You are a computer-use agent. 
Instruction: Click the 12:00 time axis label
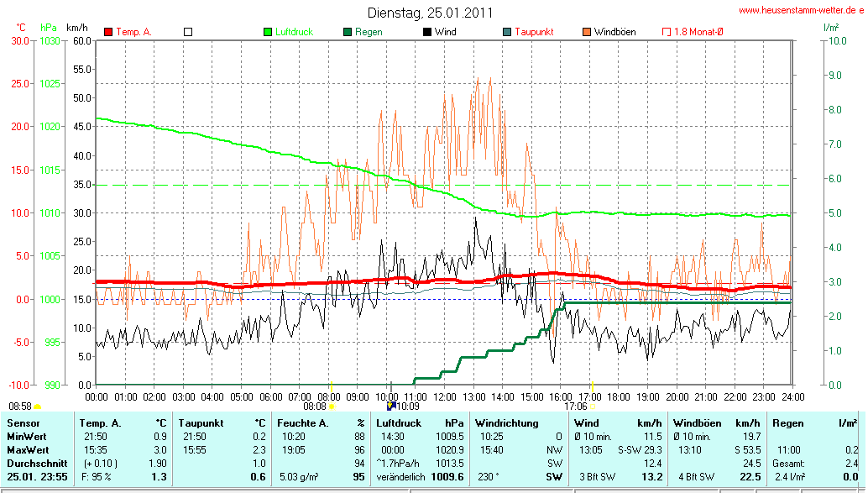pos(445,396)
